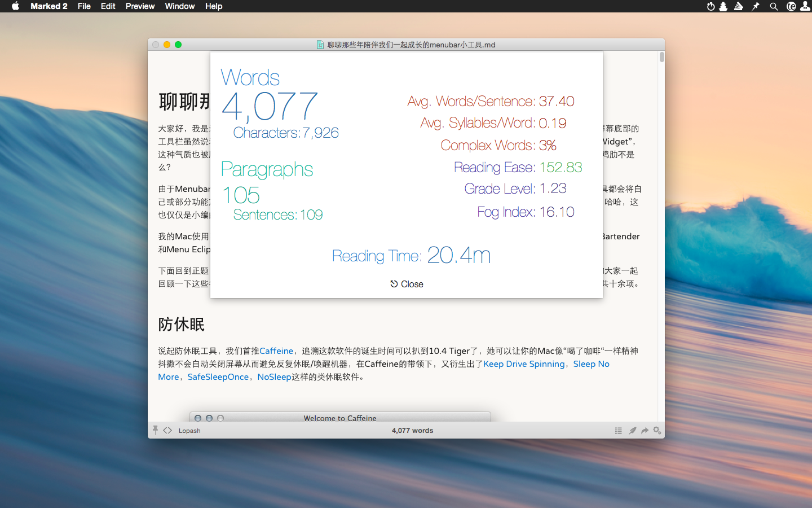Image resolution: width=812 pixels, height=508 pixels.
Task: Click the Welcome to Caffeine image title
Action: (x=340, y=418)
